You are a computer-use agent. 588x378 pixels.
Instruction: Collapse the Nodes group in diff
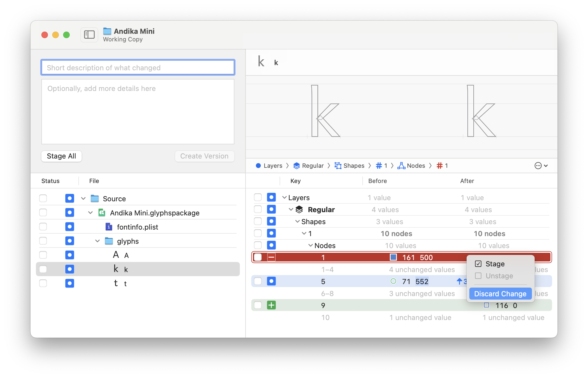click(310, 245)
